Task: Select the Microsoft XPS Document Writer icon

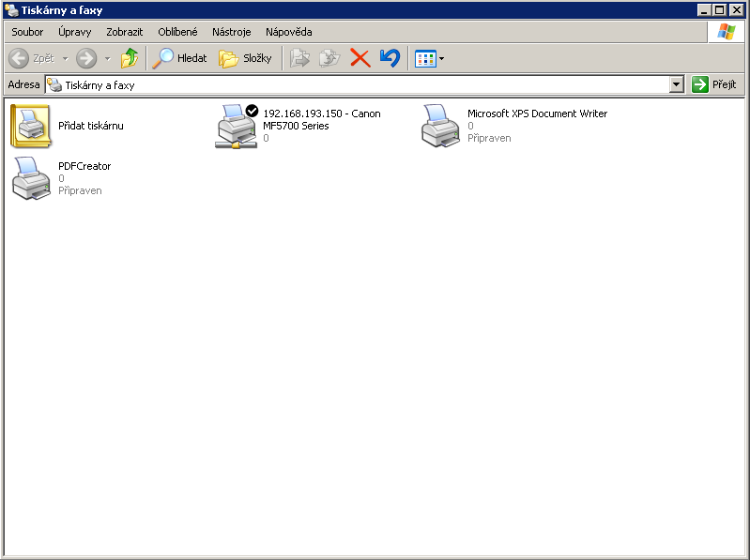Action: tap(440, 126)
